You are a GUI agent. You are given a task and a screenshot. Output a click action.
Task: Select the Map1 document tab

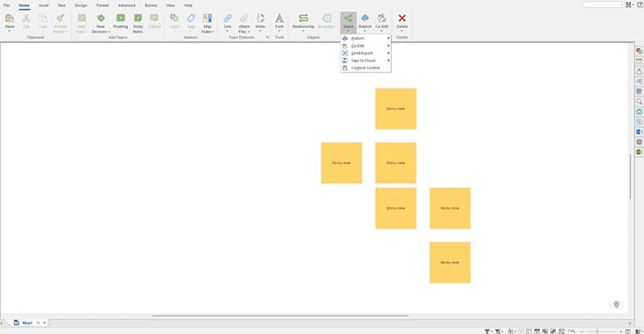tap(27, 322)
